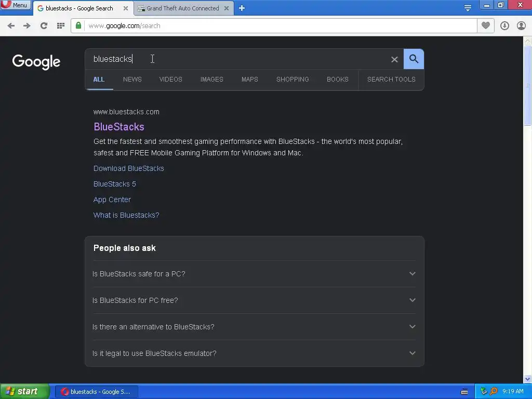
Task: Submit search with magnifying glass button
Action: [x=414, y=59]
